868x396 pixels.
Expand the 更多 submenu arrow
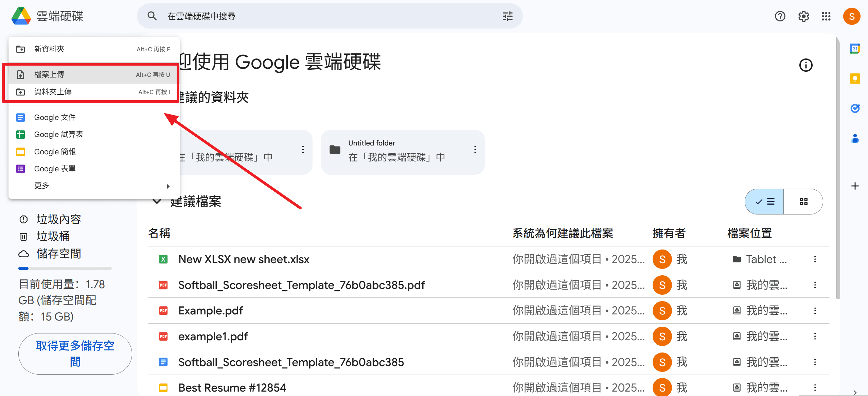pos(168,186)
